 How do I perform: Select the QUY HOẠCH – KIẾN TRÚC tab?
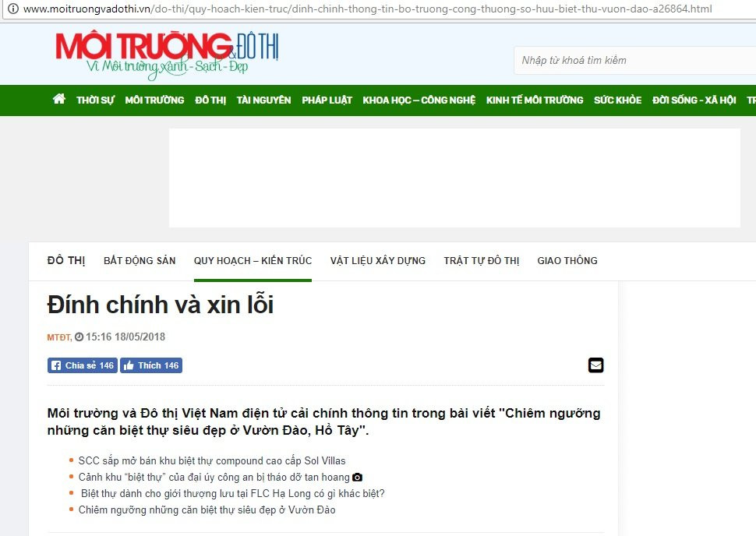point(253,261)
